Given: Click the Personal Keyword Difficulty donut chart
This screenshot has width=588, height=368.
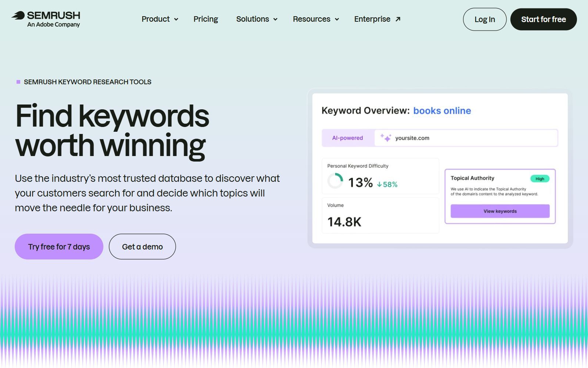Looking at the screenshot, I should pos(335,181).
